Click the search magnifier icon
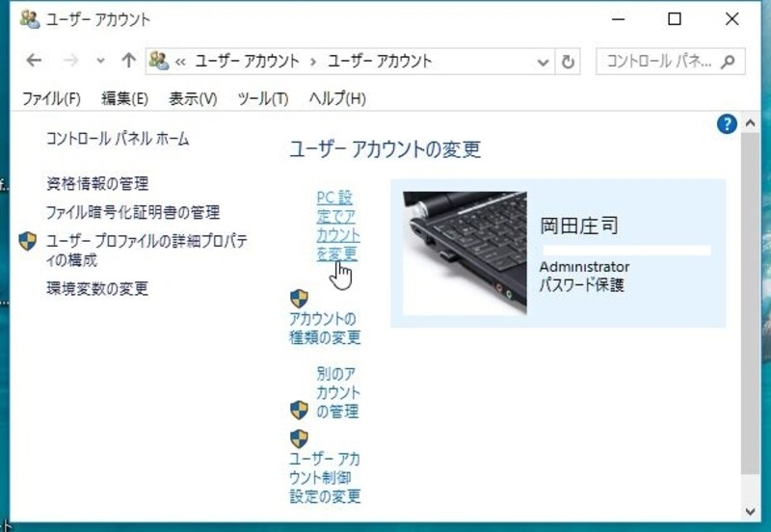The image size is (771, 532). (729, 61)
